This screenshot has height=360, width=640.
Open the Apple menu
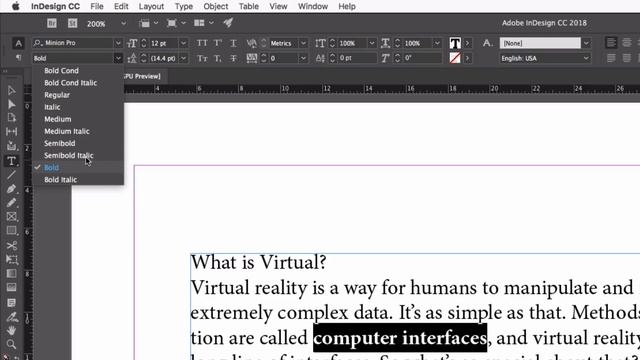(x=16, y=7)
